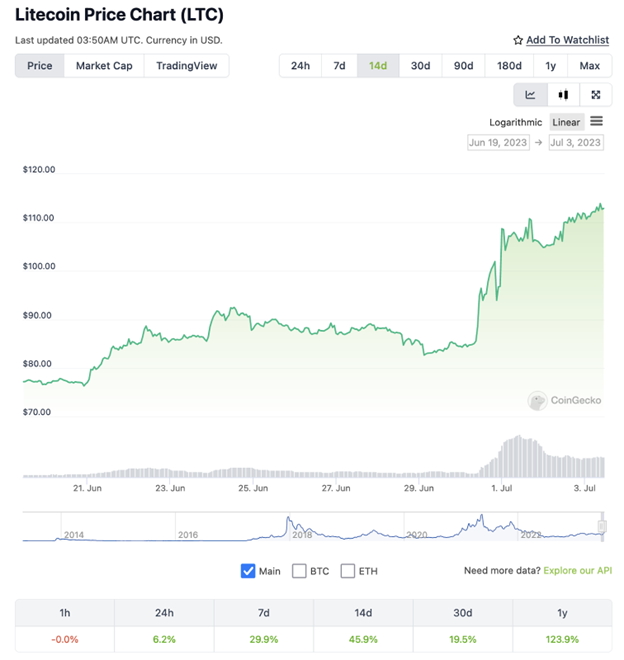The image size is (624, 660).
Task: Enable the ETH comparison checkbox
Action: (348, 571)
